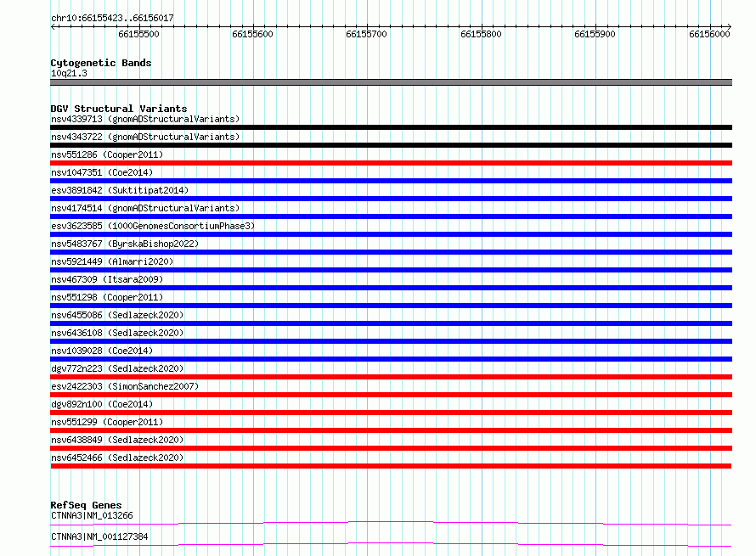Click the blue bar of esv3891842
The width and height of the screenshot is (756, 556).
[x=391, y=199]
